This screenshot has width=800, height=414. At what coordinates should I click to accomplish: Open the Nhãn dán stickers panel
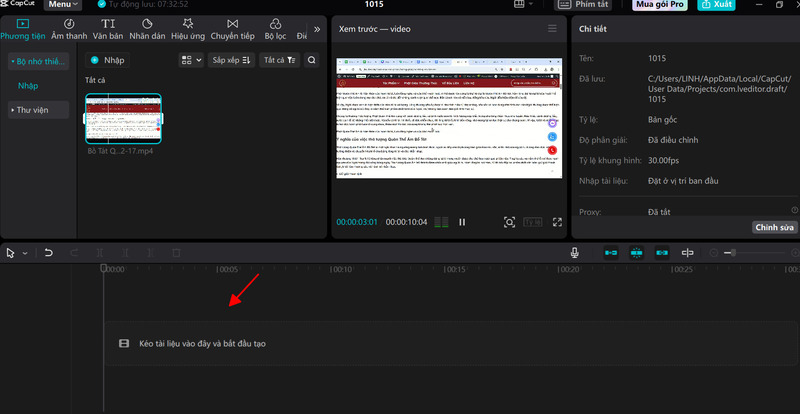click(x=147, y=29)
